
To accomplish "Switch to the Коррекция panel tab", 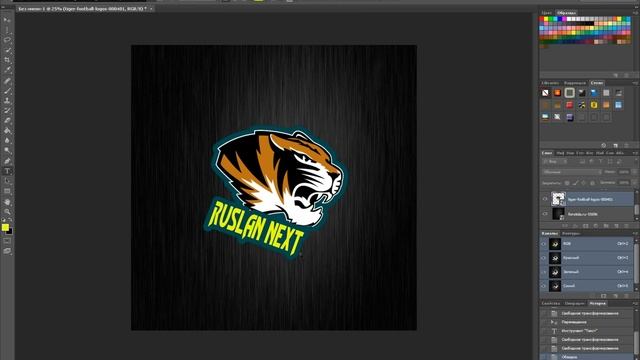I will tap(575, 83).
